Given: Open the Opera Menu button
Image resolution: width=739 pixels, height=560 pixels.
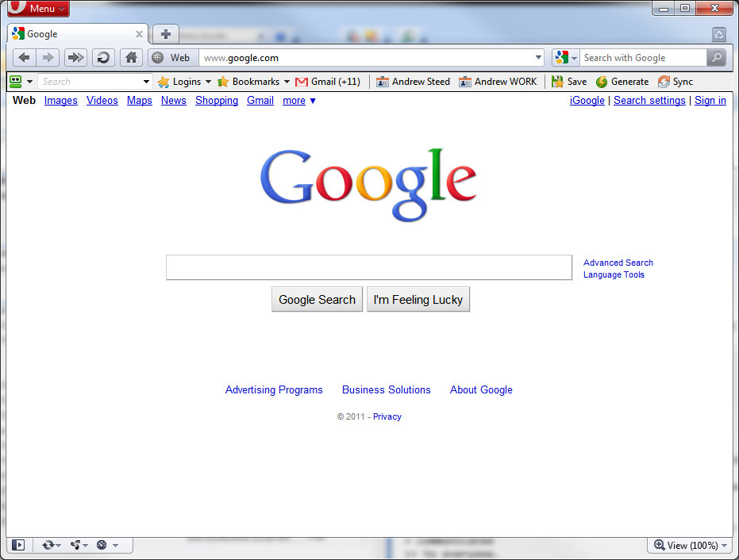Looking at the screenshot, I should click(38, 8).
